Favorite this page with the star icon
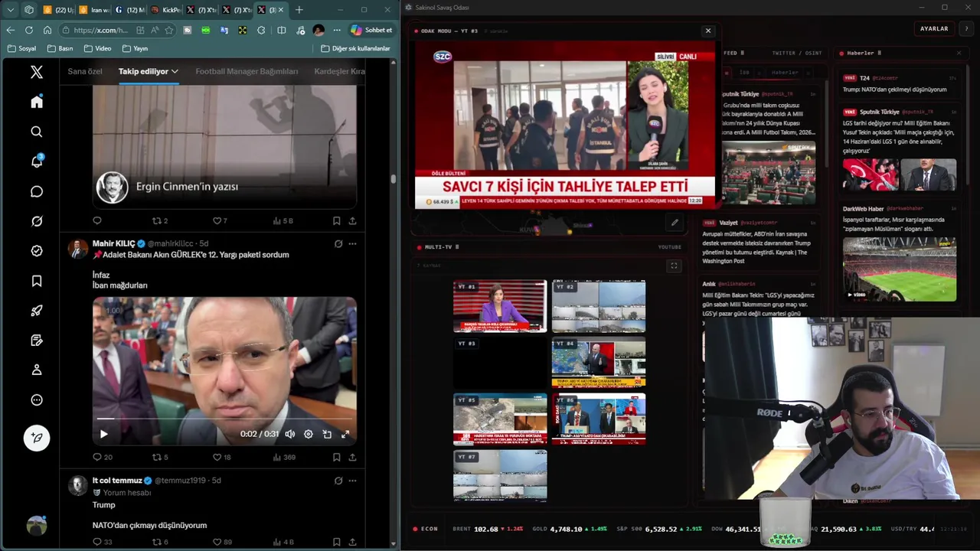The height and width of the screenshot is (551, 980). pos(168,30)
